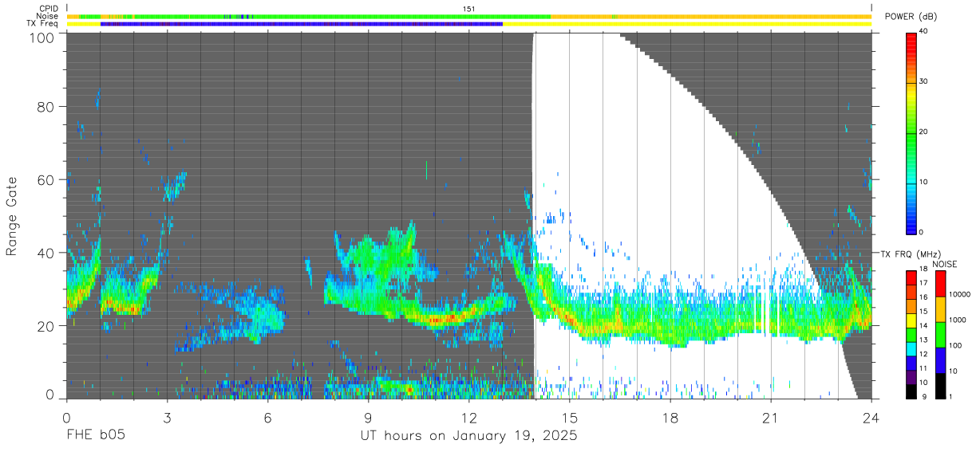Click the blue section of the TX Freq strip
The height and width of the screenshot is (452, 980).
tap(302, 24)
